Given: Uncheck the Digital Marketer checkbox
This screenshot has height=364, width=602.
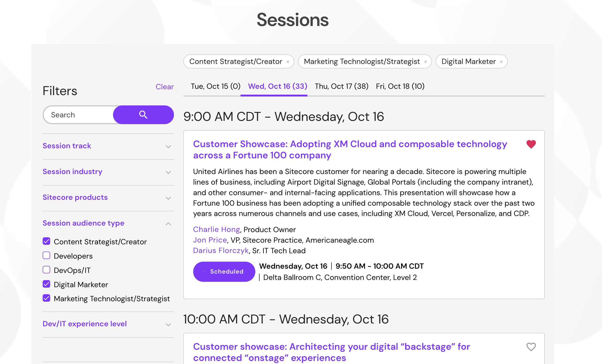Looking at the screenshot, I should [x=46, y=284].
